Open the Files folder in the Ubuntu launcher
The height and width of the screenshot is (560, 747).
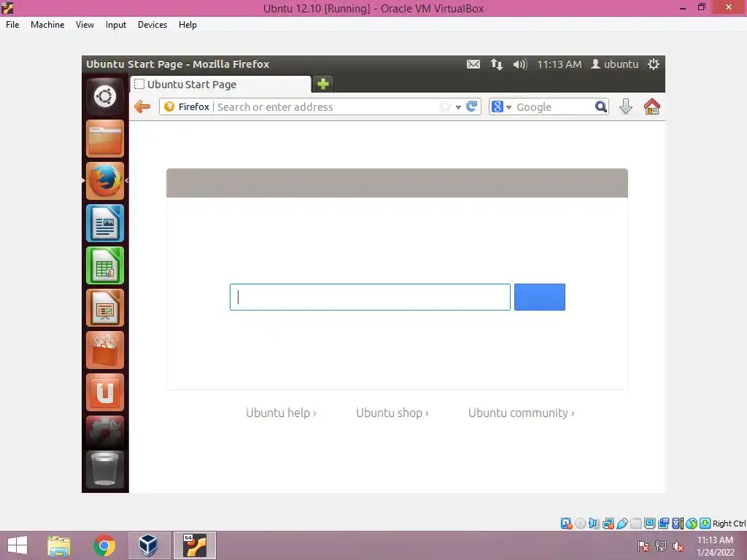point(105,139)
